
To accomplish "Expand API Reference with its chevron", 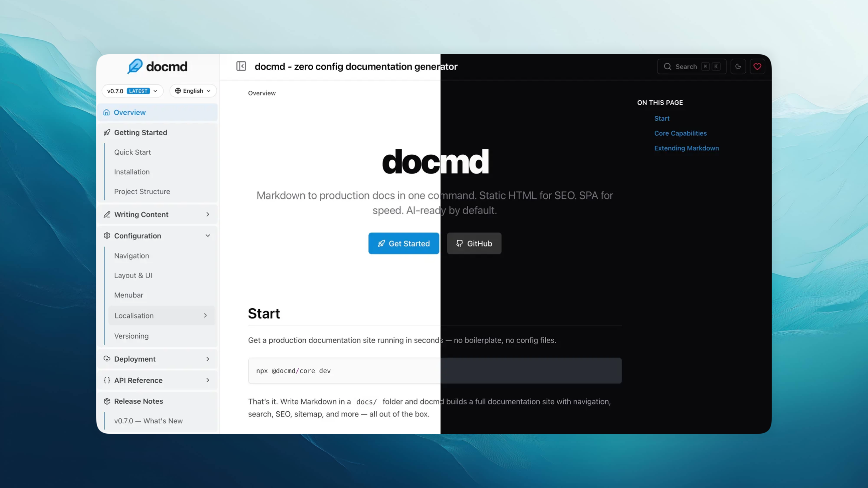I will [x=207, y=380].
